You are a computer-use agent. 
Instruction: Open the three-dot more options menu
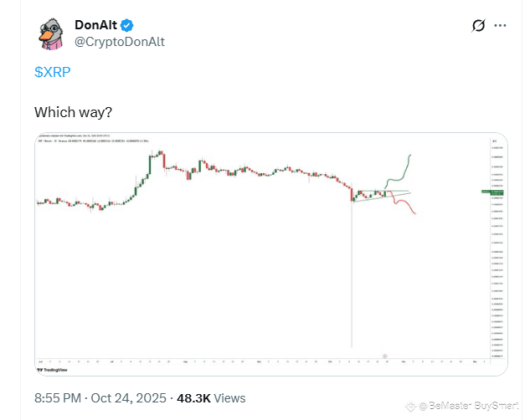click(x=500, y=25)
